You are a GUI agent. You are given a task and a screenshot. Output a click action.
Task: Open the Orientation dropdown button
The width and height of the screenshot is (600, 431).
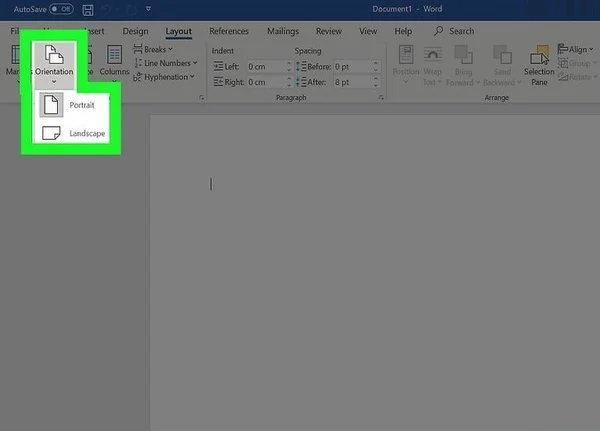click(54, 64)
